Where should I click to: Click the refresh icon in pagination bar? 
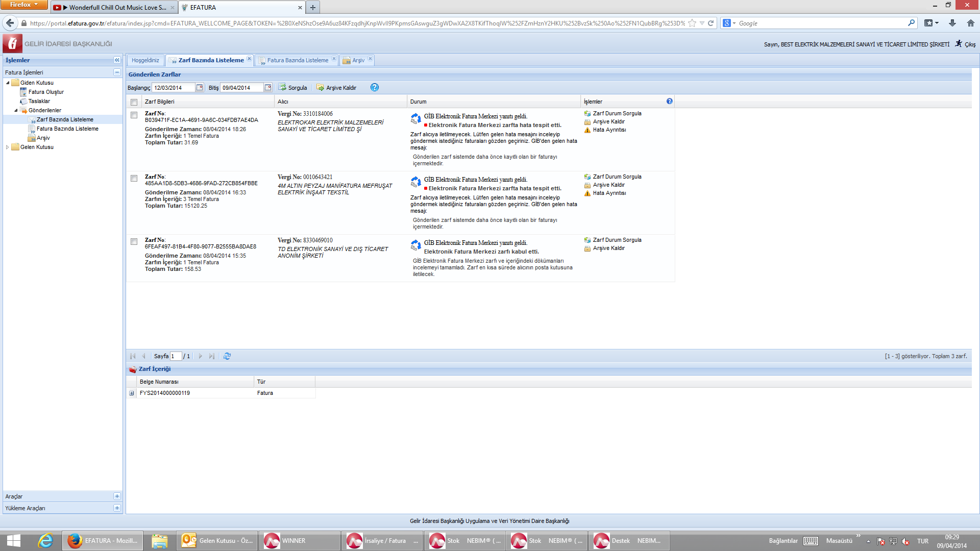pos(227,356)
